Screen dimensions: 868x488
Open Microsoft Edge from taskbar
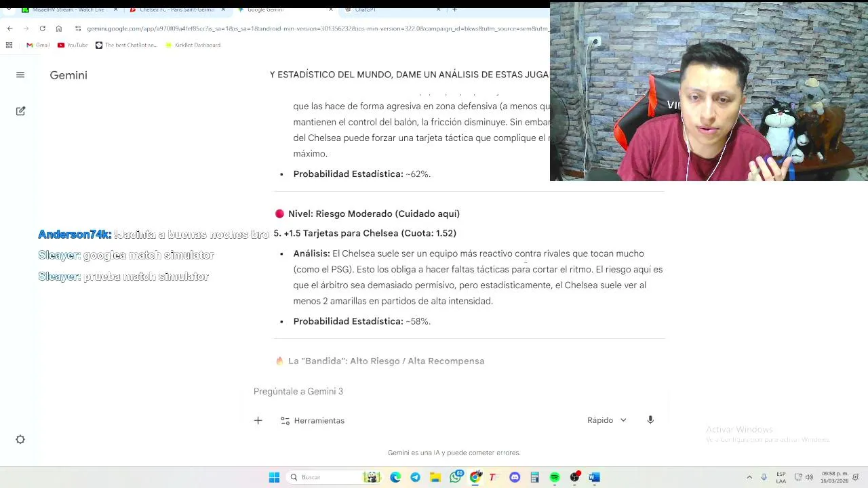(x=395, y=477)
